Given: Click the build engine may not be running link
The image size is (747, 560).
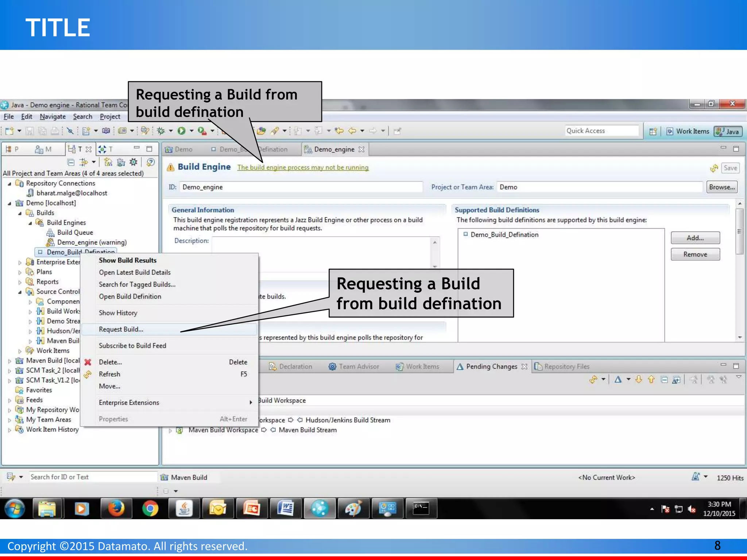Looking at the screenshot, I should click(303, 167).
